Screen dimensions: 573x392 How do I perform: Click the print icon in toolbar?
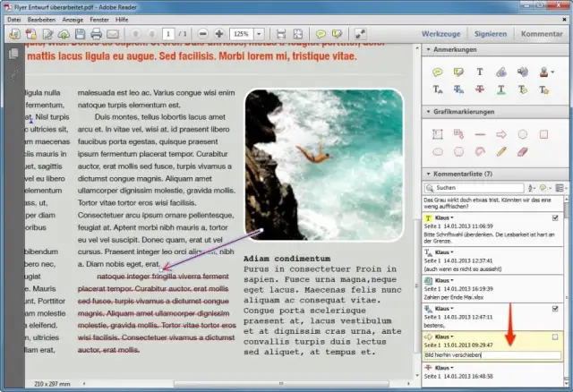(96, 34)
